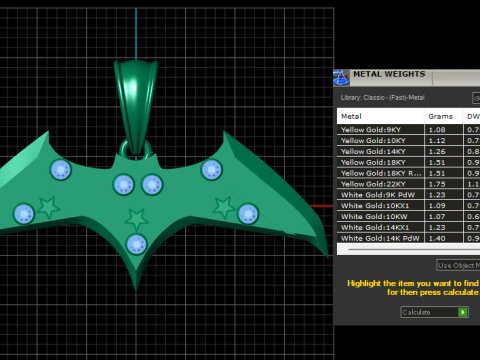Select the White Gold:14K PdW row

pos(408,238)
